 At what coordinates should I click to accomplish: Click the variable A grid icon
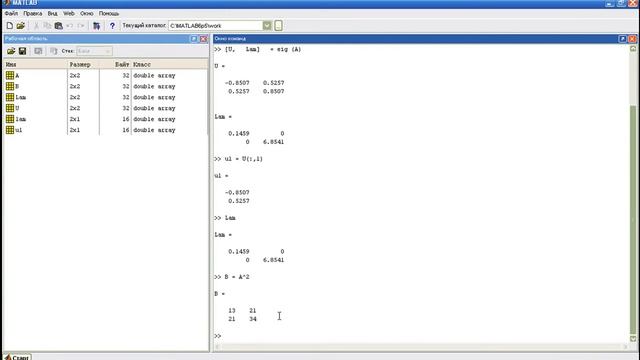pos(10,76)
